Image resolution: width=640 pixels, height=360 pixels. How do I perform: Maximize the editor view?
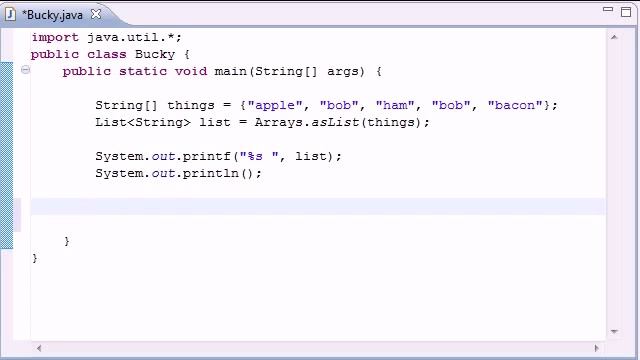626,12
